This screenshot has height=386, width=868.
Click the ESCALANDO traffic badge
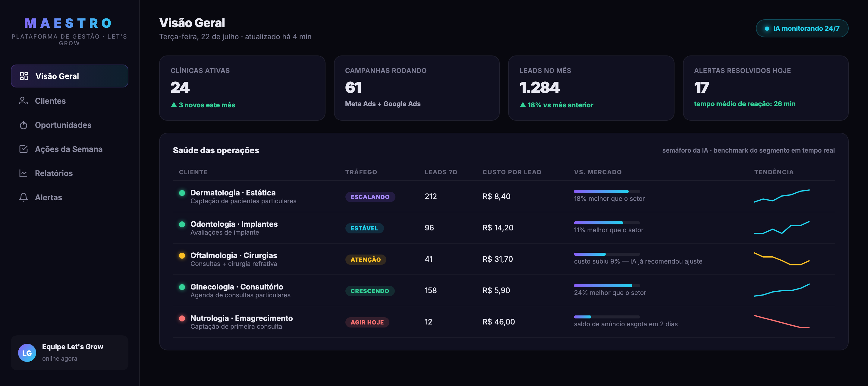(x=370, y=197)
